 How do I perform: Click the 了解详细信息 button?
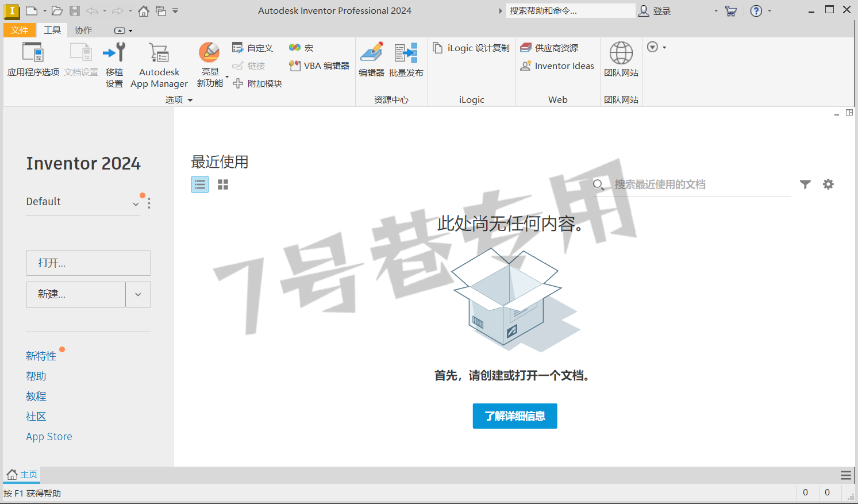click(515, 416)
